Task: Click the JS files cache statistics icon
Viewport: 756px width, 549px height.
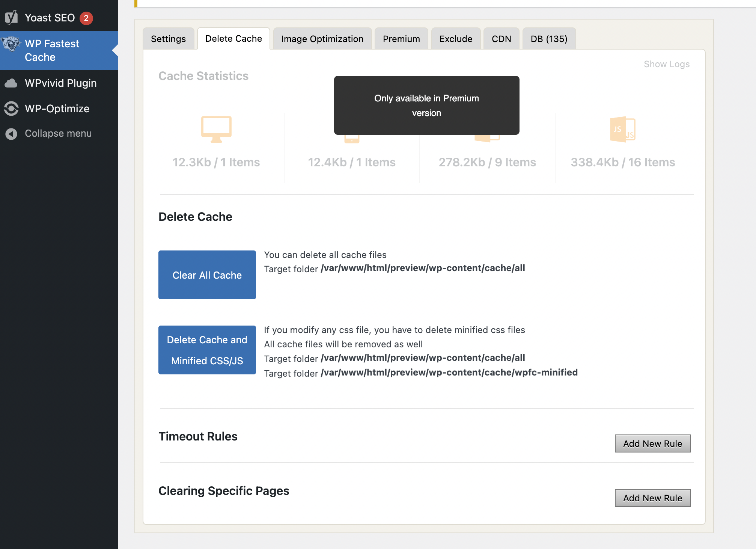Action: pos(623,129)
